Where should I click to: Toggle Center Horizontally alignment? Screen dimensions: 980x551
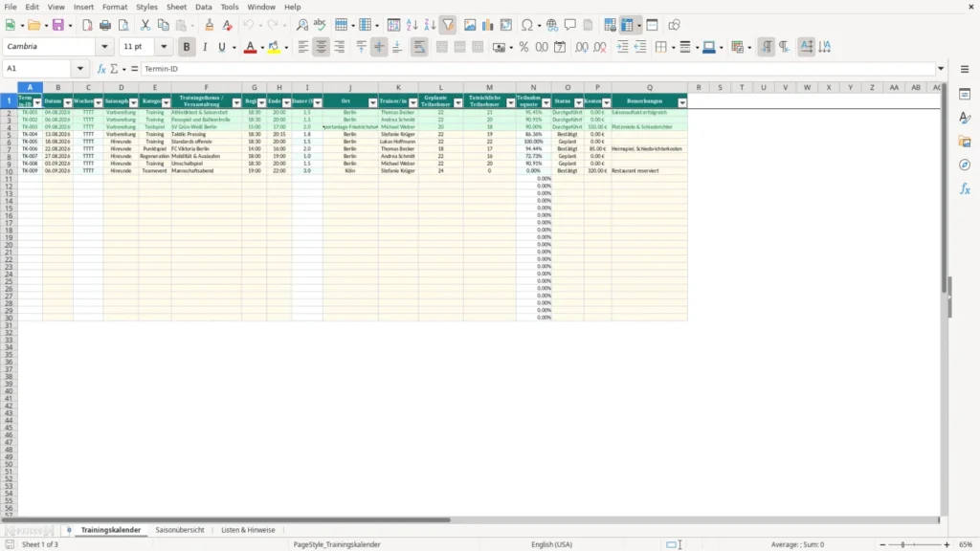click(x=322, y=47)
